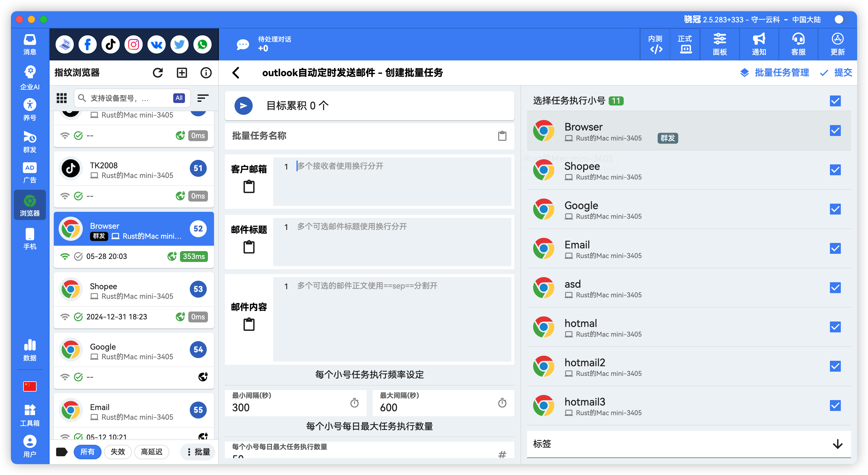This screenshot has width=868, height=475.
Task: Click the China flag language icon
Action: (30, 386)
